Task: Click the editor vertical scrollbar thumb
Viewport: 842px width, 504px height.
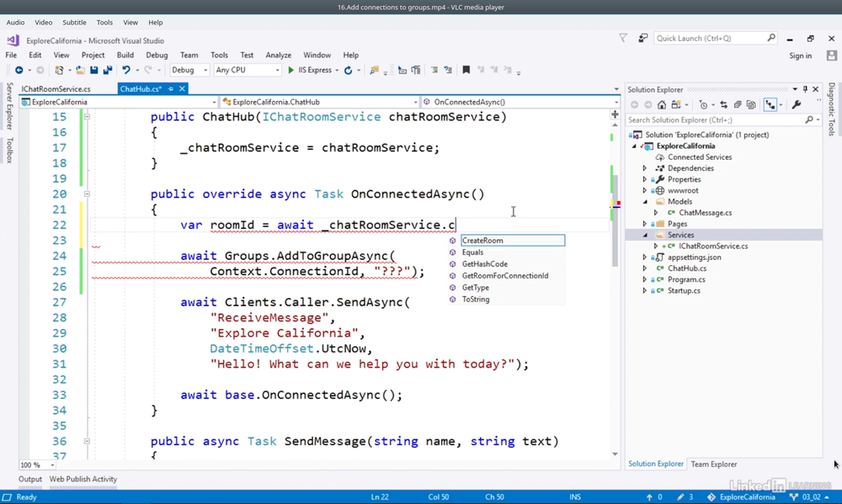Action: (x=615, y=220)
